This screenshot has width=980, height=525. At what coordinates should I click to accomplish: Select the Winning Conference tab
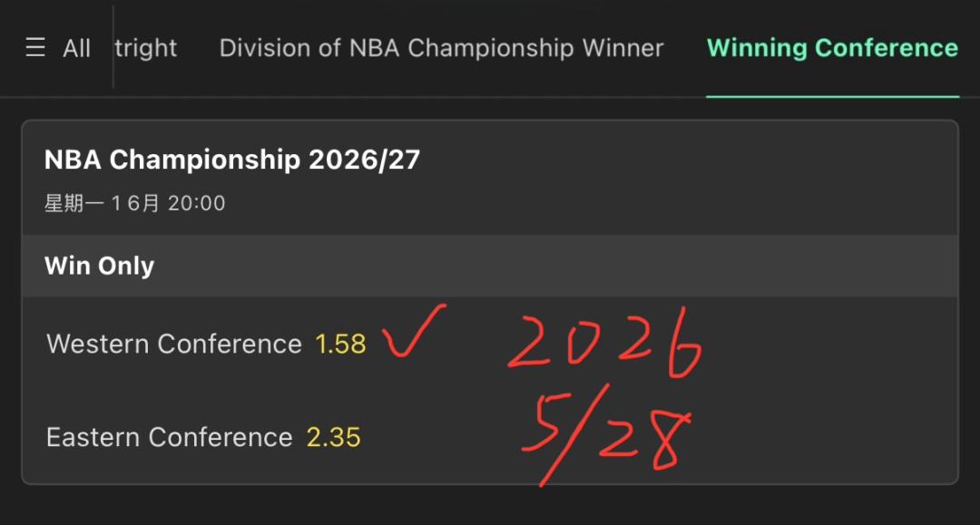tap(832, 48)
